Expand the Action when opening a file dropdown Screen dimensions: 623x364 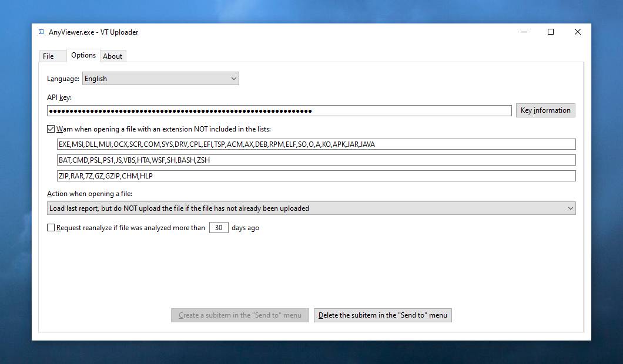click(311, 208)
